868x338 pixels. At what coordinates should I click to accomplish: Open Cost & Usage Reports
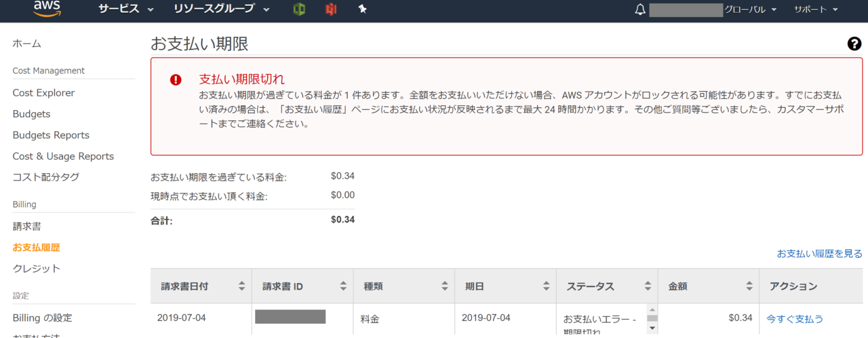(x=63, y=156)
